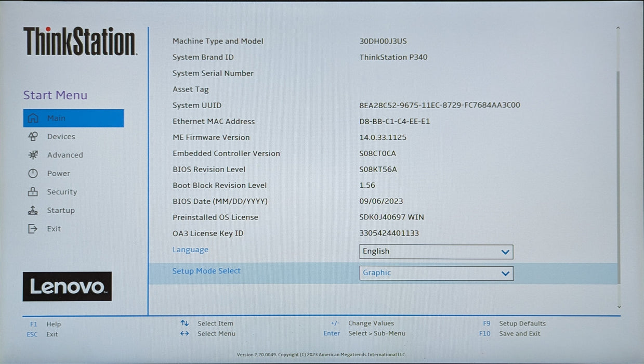Click the ThinkStation P340 brand value
Viewport: 644px width, 364px height.
pyautogui.click(x=393, y=57)
